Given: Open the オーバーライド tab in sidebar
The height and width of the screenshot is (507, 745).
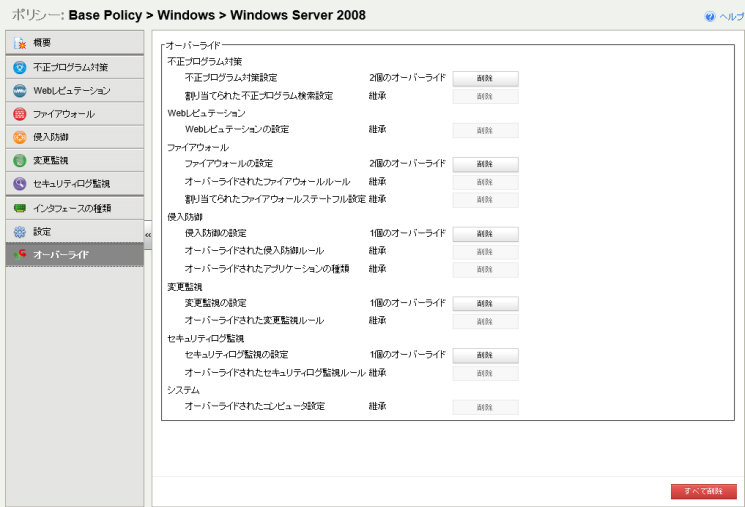Looking at the screenshot, I should point(75,255).
